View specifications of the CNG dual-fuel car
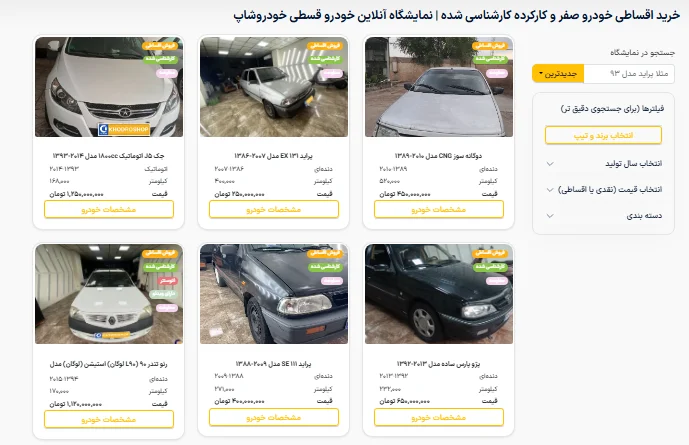This screenshot has width=689, height=445. click(439, 210)
